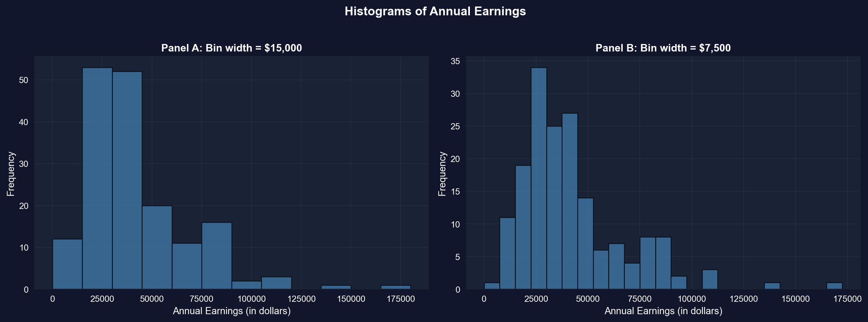The image size is (868, 322).
Task: Click the main title 'Histograms of Annual Earnings'
Action: pos(435,11)
